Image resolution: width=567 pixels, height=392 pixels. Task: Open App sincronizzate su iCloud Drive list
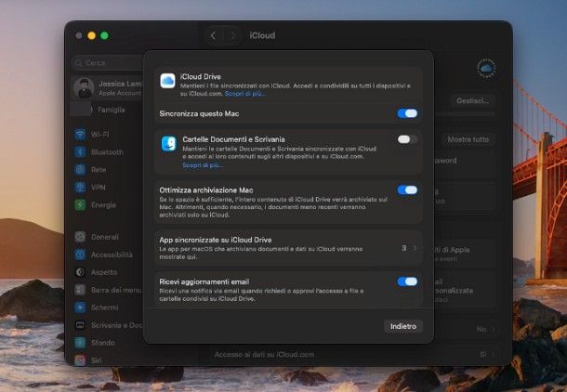tap(288, 248)
